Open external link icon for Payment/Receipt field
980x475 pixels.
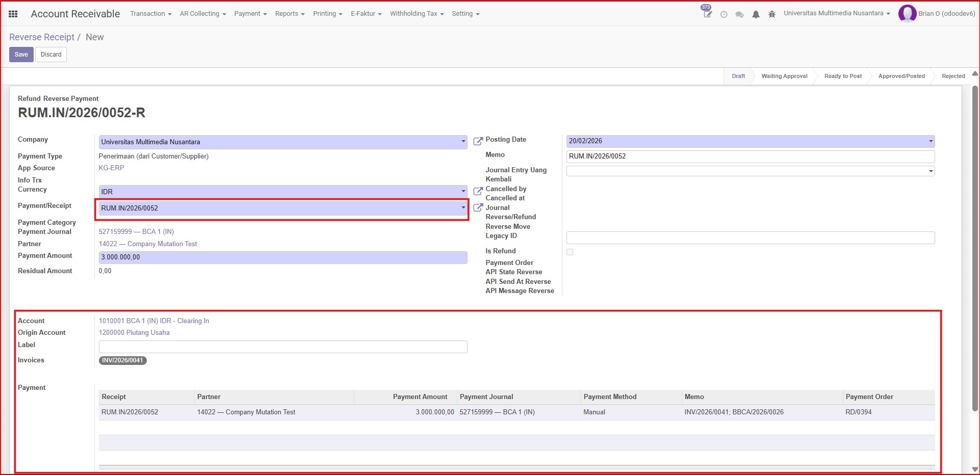(478, 207)
